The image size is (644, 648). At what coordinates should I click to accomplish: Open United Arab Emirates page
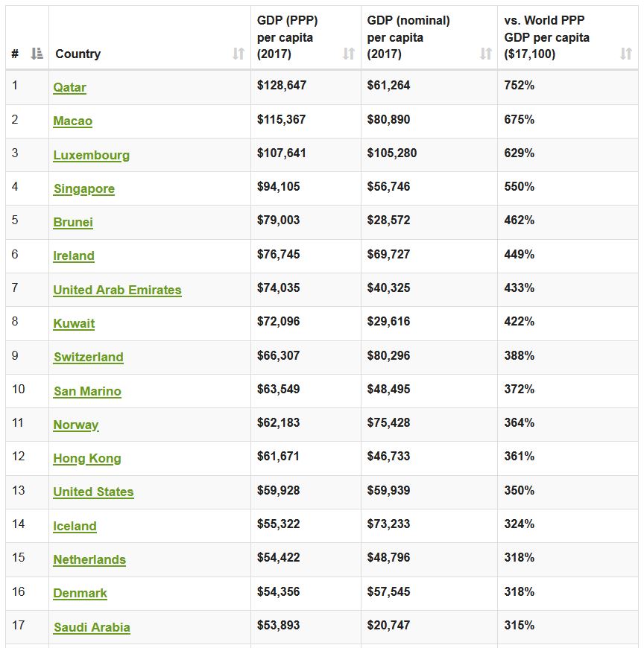(116, 290)
